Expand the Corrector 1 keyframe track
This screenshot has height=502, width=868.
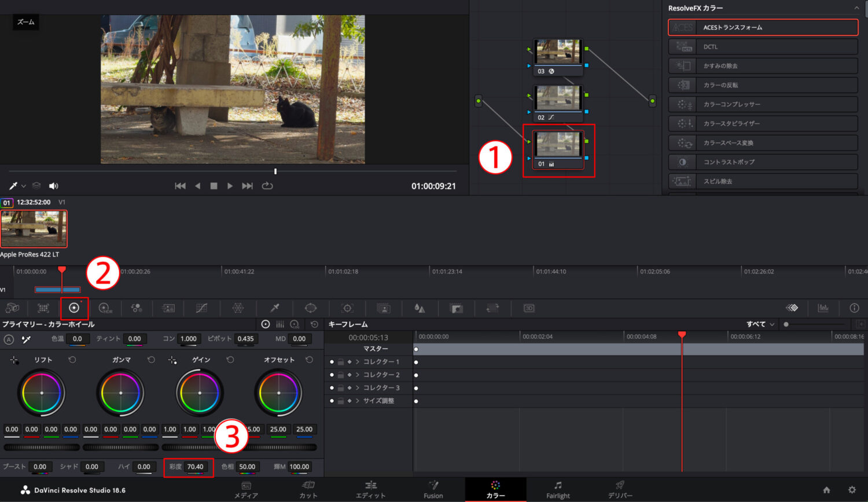[358, 362]
